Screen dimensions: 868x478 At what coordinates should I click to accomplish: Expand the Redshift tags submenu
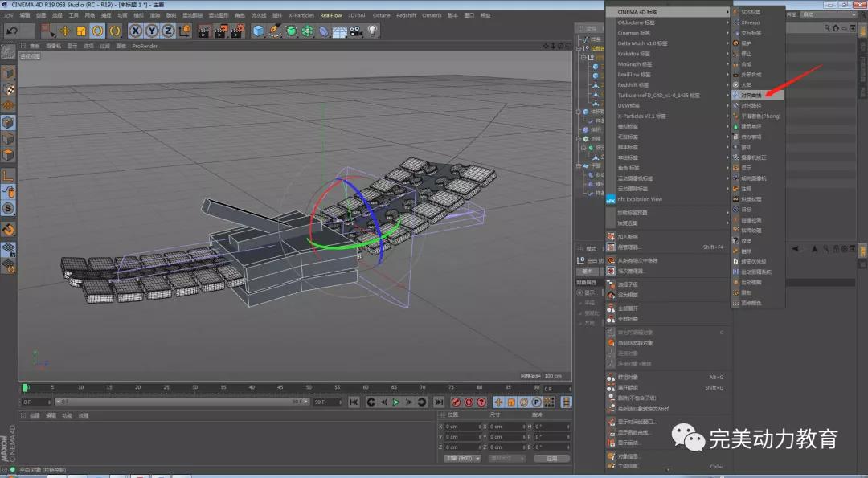coord(635,84)
